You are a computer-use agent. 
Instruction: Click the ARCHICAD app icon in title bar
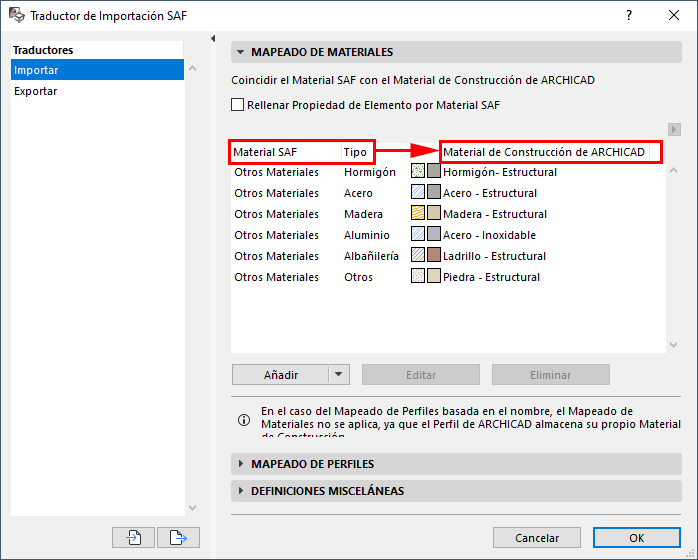17,15
